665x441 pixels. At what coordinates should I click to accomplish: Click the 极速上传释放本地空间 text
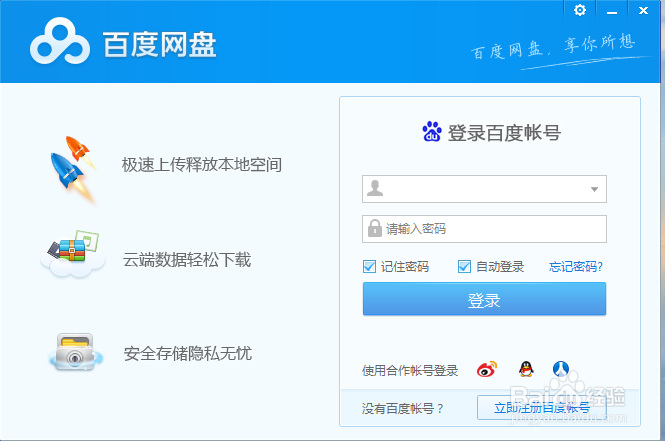pos(202,165)
